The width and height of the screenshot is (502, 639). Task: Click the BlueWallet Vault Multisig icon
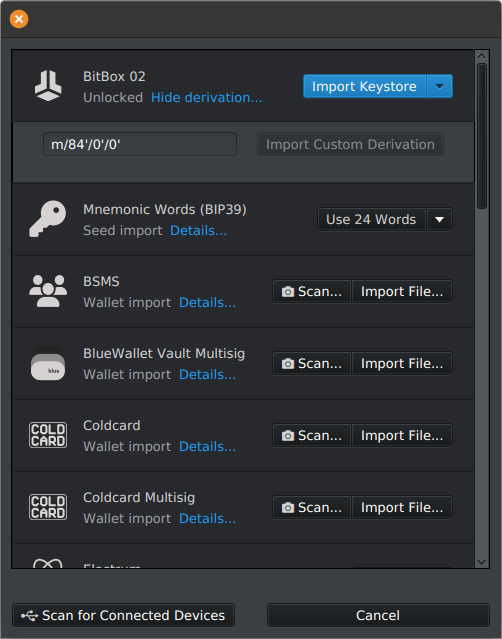(48, 363)
